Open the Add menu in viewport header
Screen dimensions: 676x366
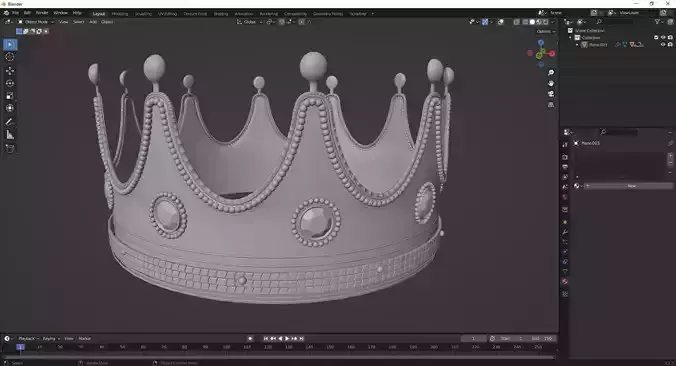[93, 22]
